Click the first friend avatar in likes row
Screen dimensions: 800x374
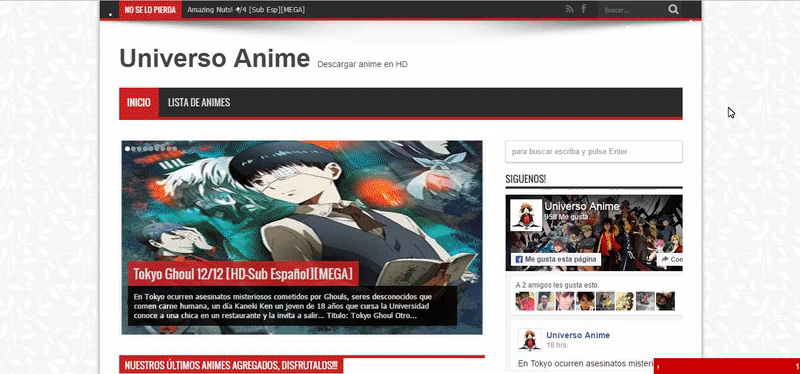(525, 301)
